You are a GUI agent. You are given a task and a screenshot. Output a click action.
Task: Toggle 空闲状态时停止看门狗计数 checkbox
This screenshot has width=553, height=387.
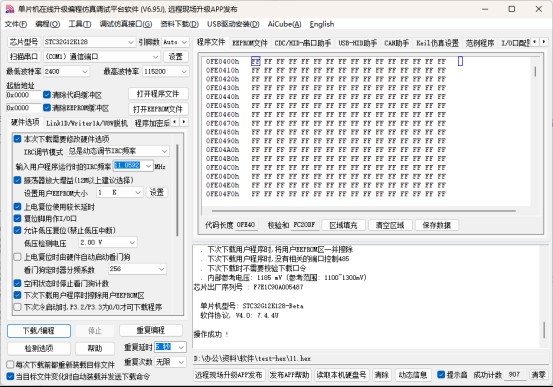tap(17, 283)
